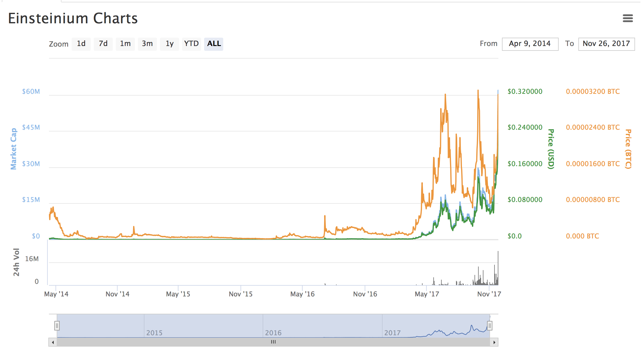
Task: Click scrollbar left arrow
Action: pos(53,342)
